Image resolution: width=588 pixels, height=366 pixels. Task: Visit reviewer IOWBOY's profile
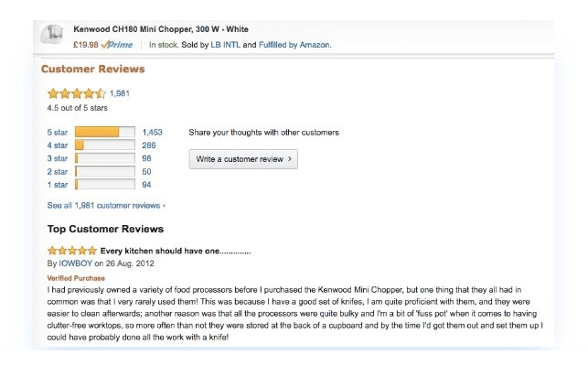77,264
